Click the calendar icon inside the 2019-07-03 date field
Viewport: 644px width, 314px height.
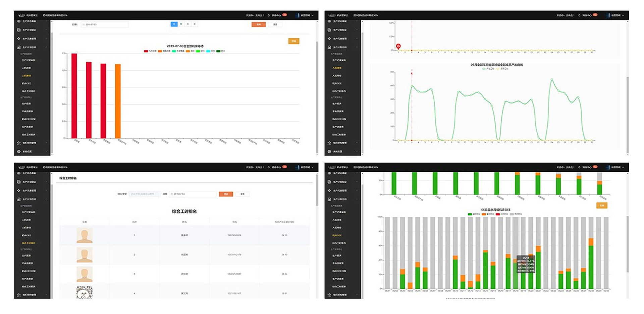point(84,25)
